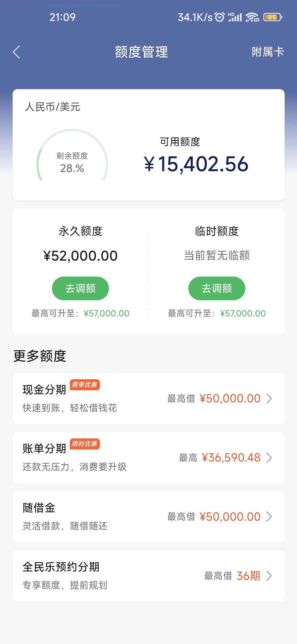
Task: Select the 随借金 loan entry
Action: (148, 517)
